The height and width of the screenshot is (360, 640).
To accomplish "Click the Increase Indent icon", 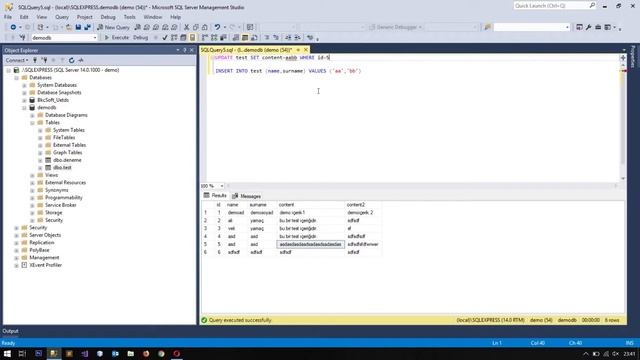I will pos(298,38).
